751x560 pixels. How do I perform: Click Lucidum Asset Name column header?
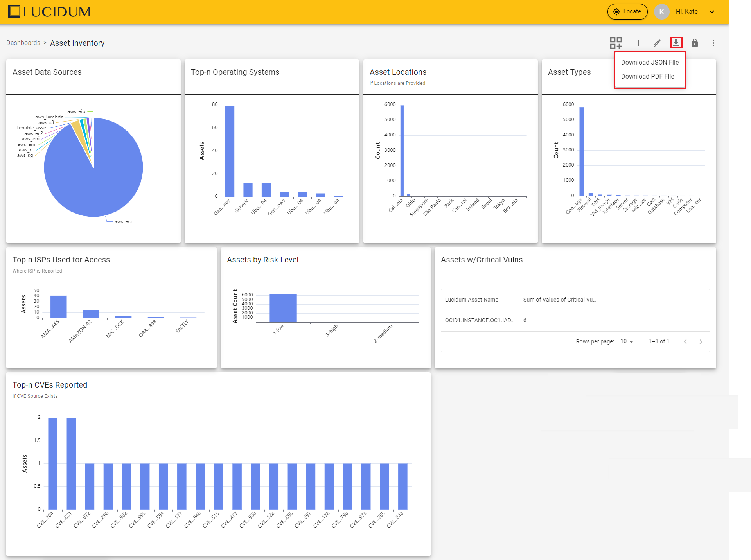[x=472, y=300]
